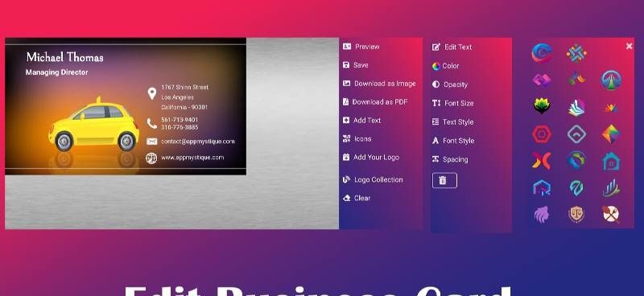Select the globe web icon on card
Image resolution: width=644 pixels, height=296 pixels.
[151, 158]
